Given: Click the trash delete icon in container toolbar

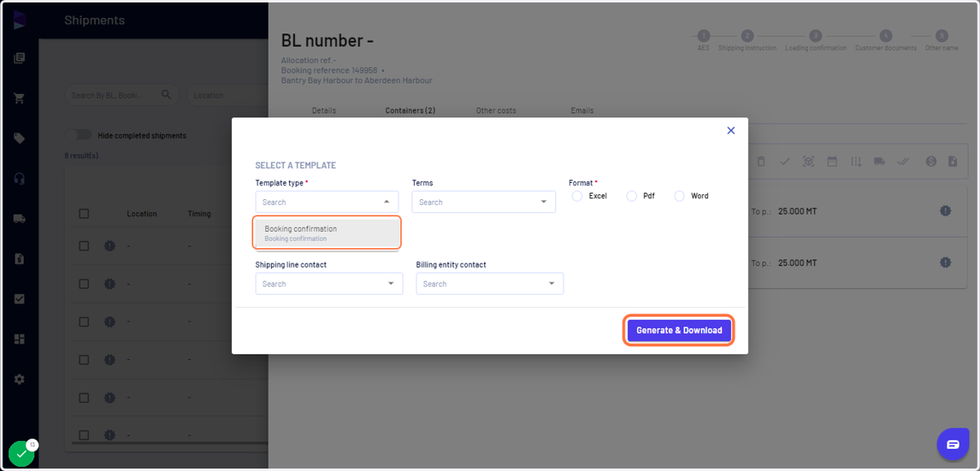Looking at the screenshot, I should coord(761,162).
